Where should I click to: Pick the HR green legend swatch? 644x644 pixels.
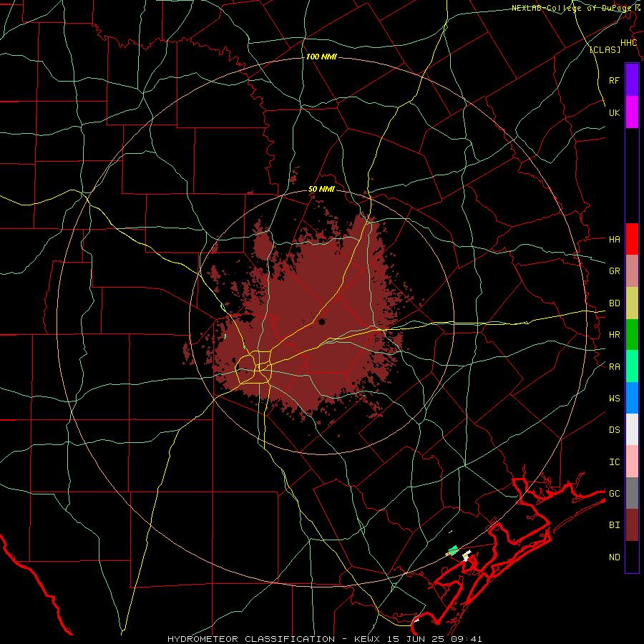click(632, 335)
